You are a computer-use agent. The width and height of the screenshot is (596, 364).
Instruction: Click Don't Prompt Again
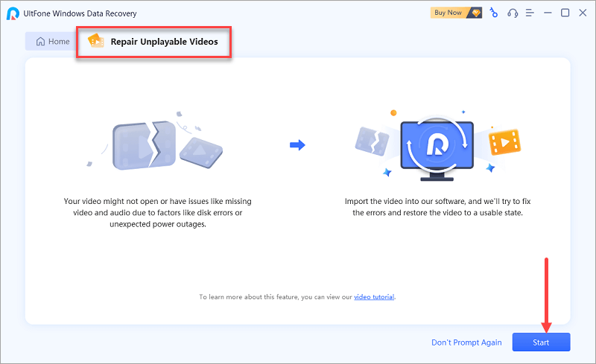tap(466, 342)
